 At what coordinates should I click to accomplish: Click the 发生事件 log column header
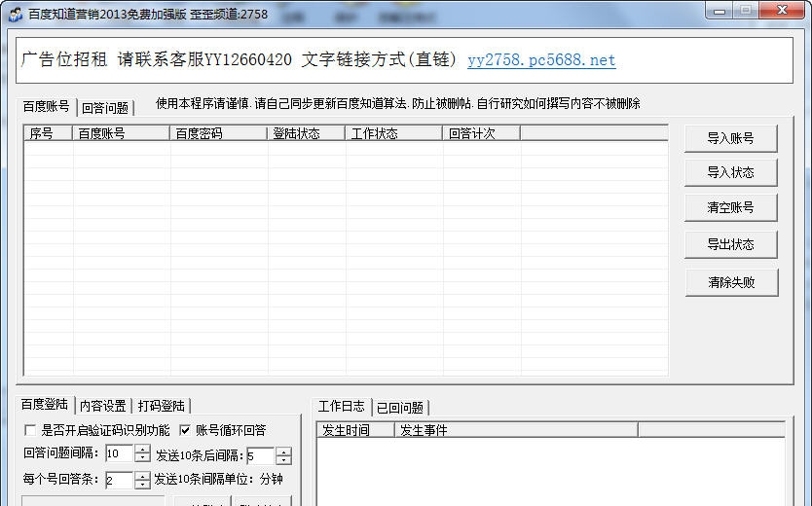[516, 430]
